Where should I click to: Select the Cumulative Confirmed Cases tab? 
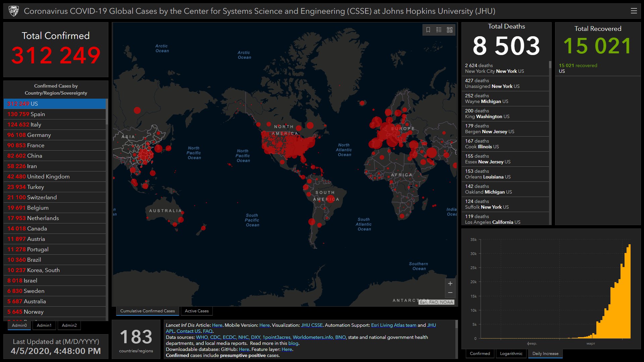(x=148, y=311)
